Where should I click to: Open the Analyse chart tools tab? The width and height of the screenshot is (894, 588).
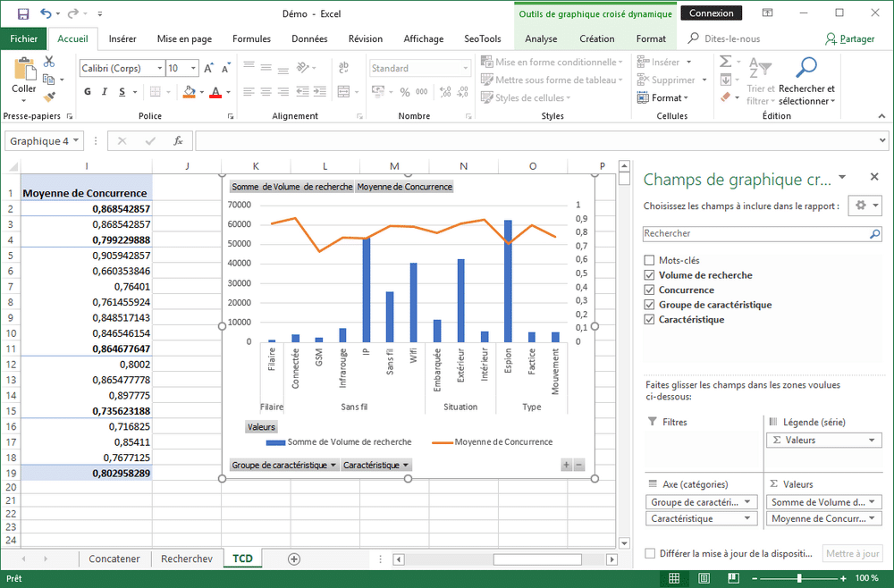tap(541, 38)
